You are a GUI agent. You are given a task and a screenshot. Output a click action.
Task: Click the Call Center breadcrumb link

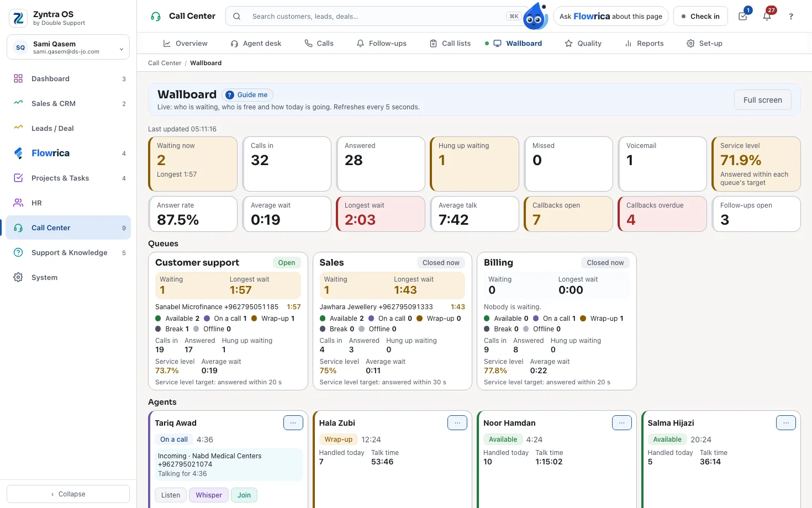click(165, 63)
